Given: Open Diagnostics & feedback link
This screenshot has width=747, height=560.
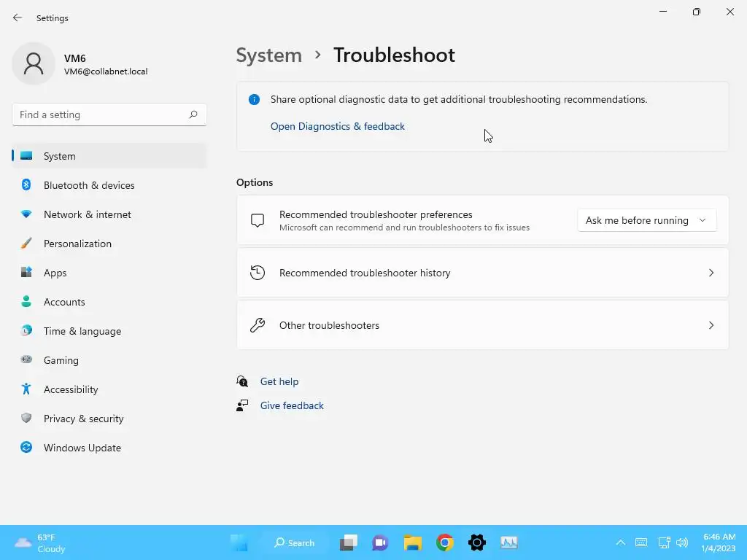Looking at the screenshot, I should pos(337,126).
